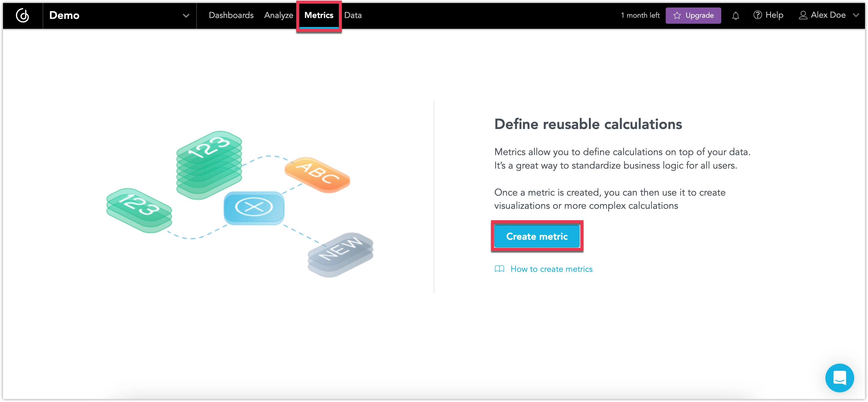Screen dimensions: 868x402
Task: Select the Dashboards tab
Action: [230, 15]
